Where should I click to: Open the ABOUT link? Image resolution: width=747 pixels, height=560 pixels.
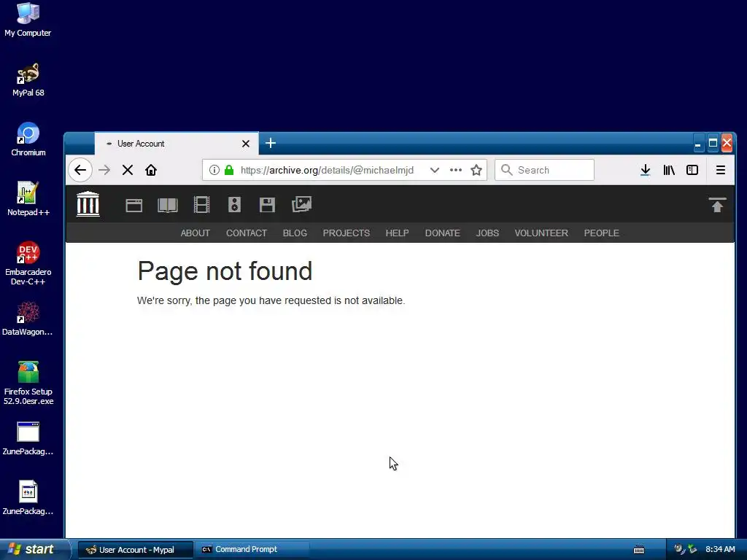pos(196,233)
